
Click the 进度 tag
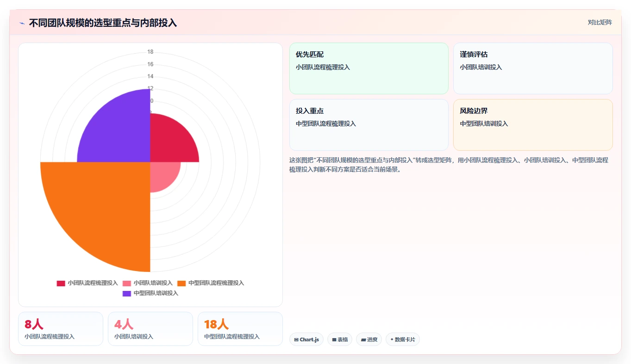coord(369,339)
